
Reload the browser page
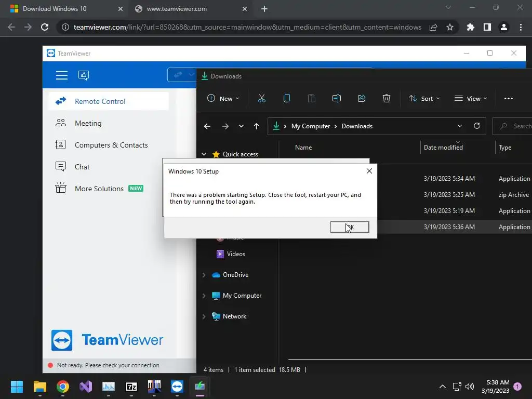pos(45,27)
